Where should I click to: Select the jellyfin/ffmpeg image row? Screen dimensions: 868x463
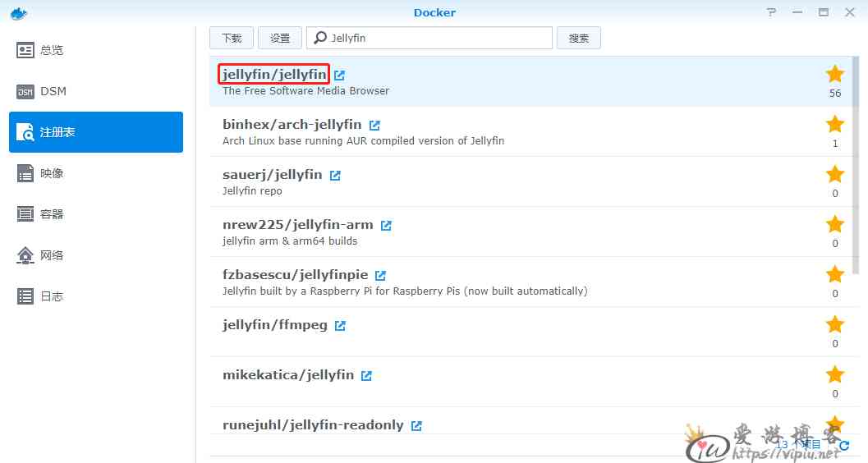(x=531, y=332)
